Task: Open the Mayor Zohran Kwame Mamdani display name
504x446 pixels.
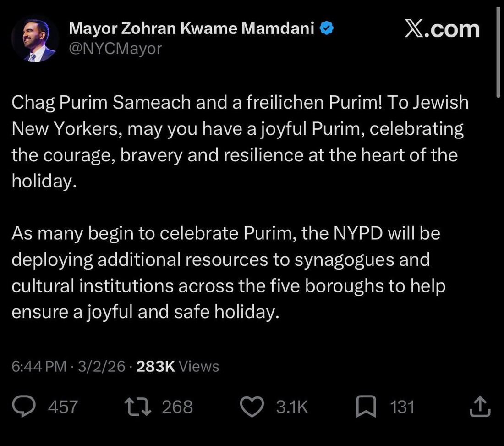Action: pos(192,29)
